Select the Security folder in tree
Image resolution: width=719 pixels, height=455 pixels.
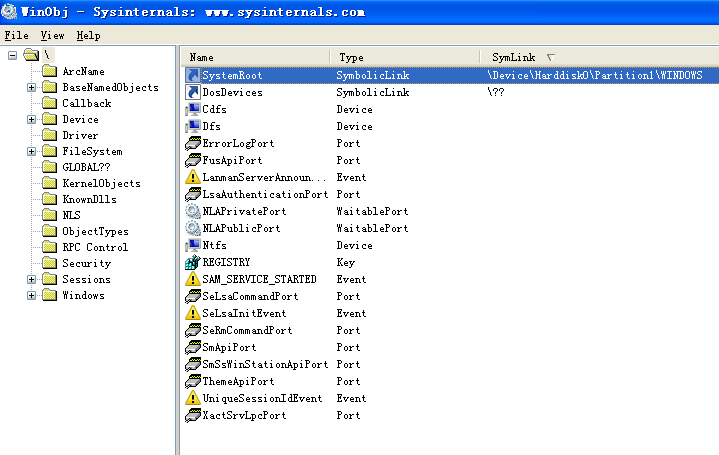[87, 263]
